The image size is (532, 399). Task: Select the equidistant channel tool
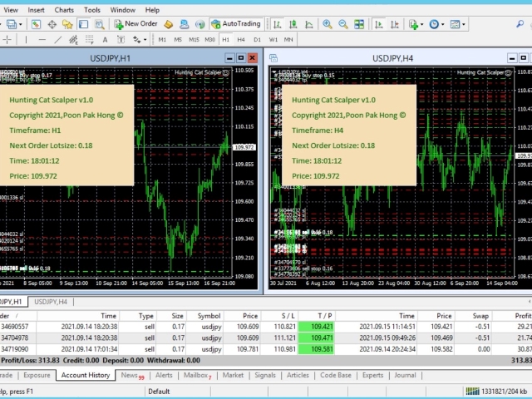pos(74,40)
